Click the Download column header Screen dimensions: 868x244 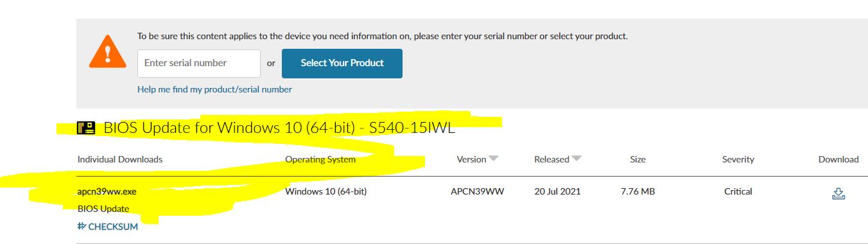[x=838, y=159]
